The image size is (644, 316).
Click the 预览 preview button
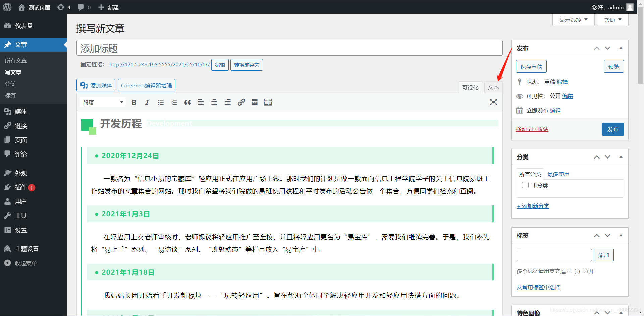tap(614, 67)
